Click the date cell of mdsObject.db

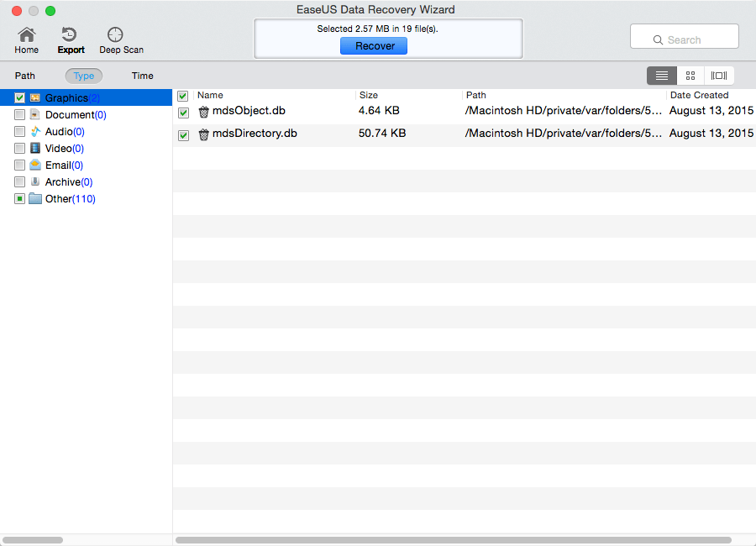click(x=711, y=110)
